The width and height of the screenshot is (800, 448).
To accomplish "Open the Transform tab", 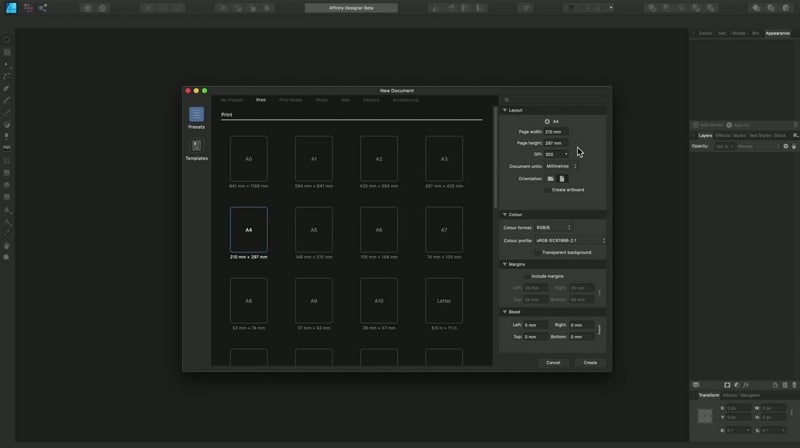I will coord(709,395).
